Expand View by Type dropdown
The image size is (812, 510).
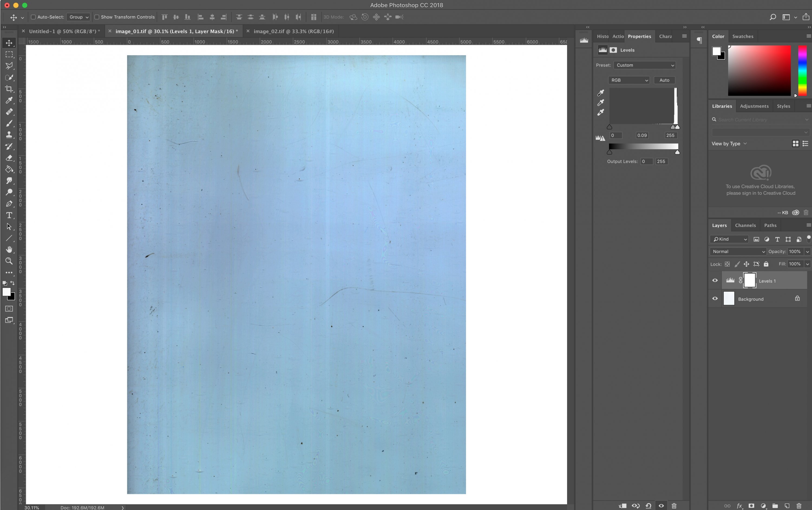click(729, 144)
